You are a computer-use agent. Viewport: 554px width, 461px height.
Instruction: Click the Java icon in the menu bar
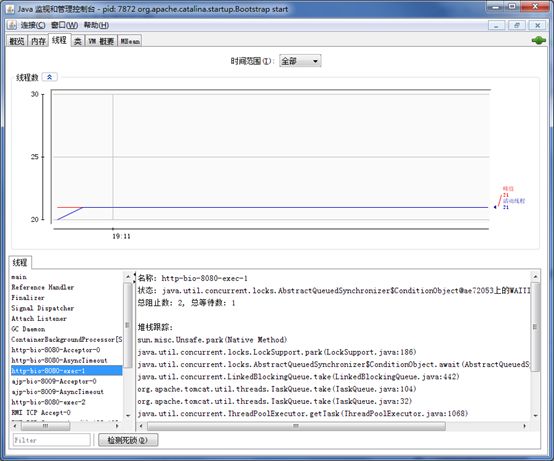12,25
